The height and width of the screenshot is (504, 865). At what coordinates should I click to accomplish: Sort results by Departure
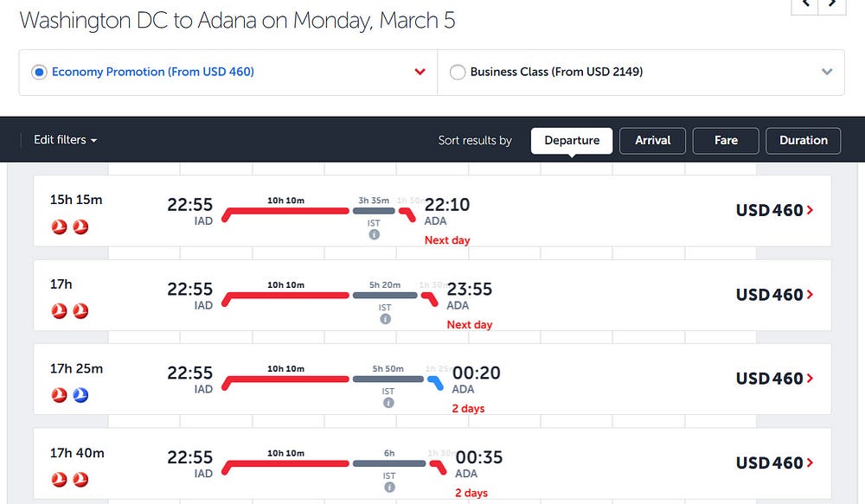[572, 140]
